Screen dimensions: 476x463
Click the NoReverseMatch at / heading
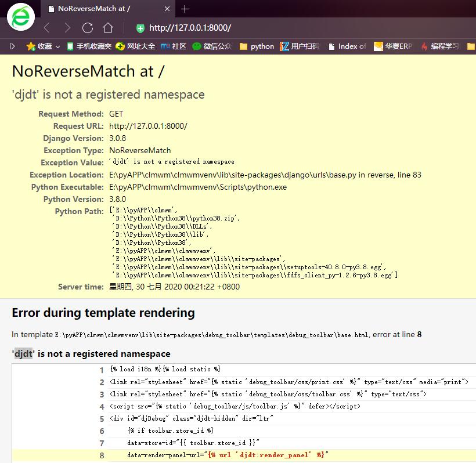[88, 71]
